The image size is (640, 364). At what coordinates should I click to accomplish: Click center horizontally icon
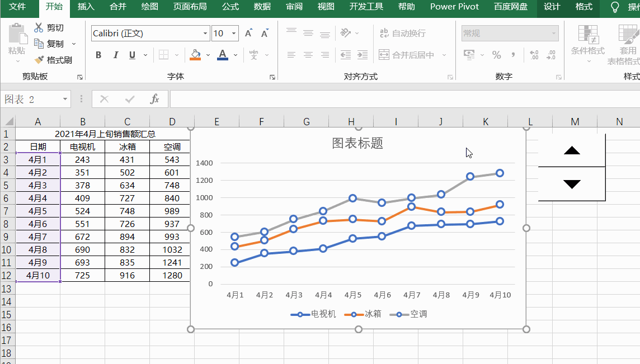point(308,55)
